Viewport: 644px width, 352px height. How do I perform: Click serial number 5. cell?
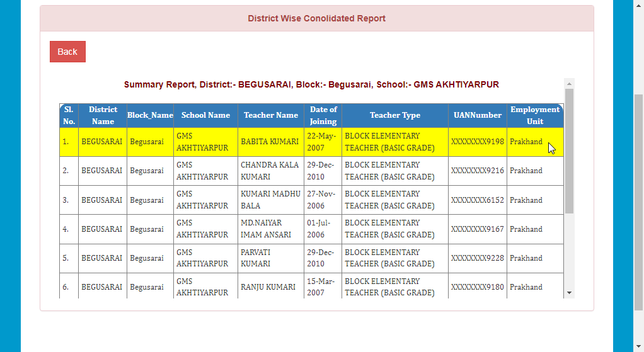tap(69, 258)
